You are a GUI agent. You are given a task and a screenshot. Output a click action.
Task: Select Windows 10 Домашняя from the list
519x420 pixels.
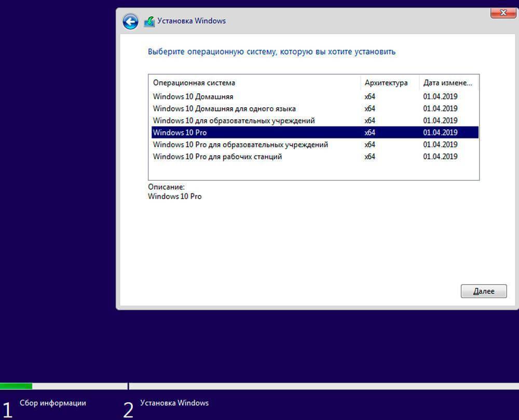coord(193,96)
